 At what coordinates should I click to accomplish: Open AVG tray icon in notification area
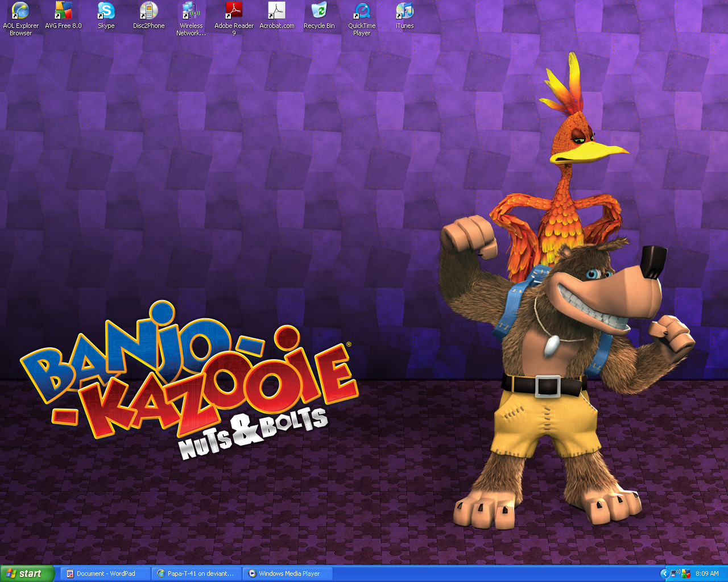tap(686, 573)
